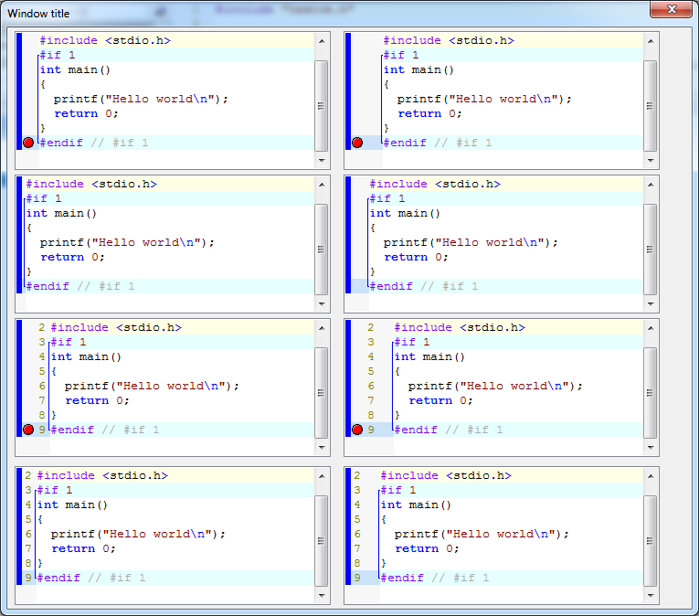
Task: Remove the breakpoint in the top-right editor
Action: [x=357, y=143]
